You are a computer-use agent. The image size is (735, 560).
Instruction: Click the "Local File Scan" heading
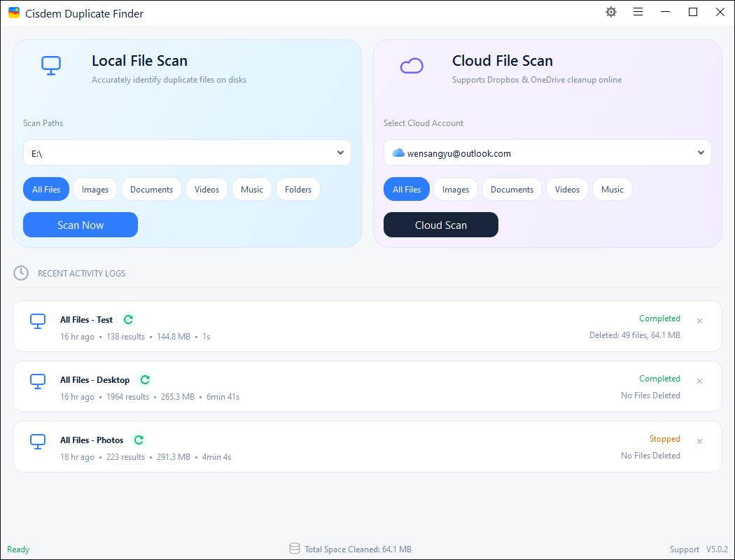[x=140, y=61]
